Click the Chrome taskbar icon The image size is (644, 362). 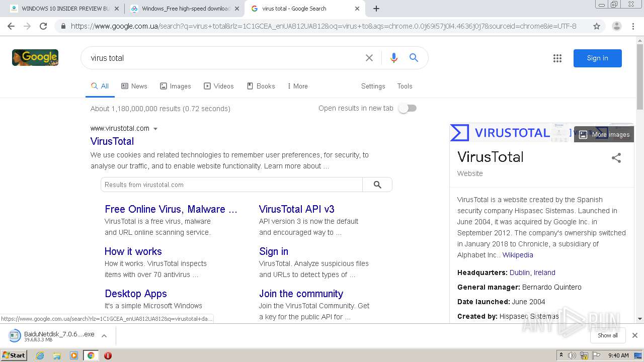click(91, 355)
